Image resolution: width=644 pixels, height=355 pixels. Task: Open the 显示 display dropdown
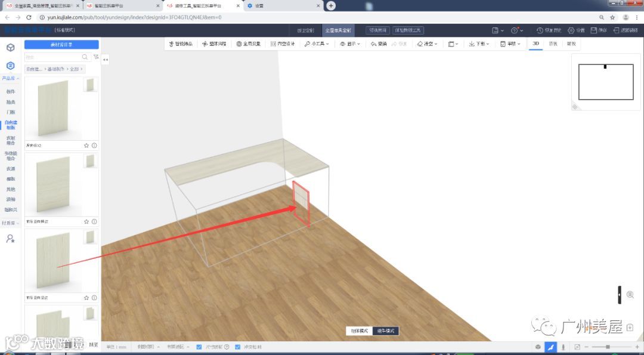(350, 44)
